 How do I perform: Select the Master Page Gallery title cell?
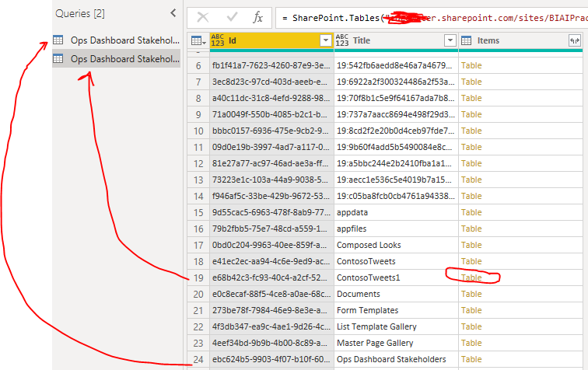396,343
